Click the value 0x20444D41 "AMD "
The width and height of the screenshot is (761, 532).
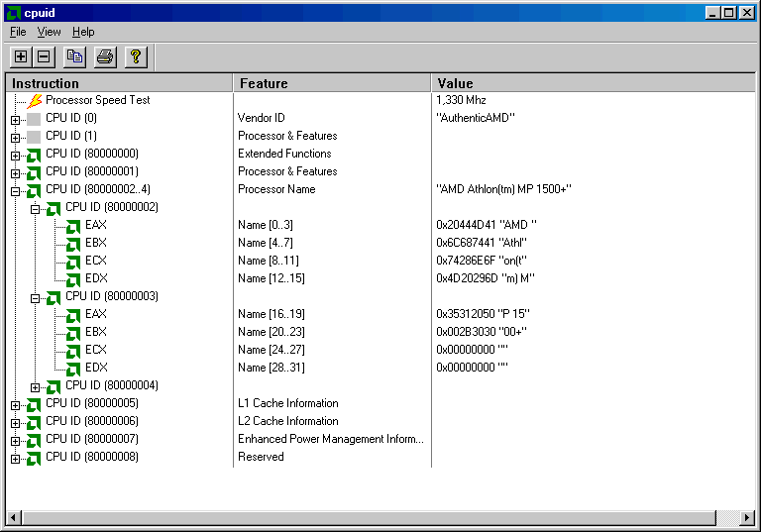coord(487,225)
